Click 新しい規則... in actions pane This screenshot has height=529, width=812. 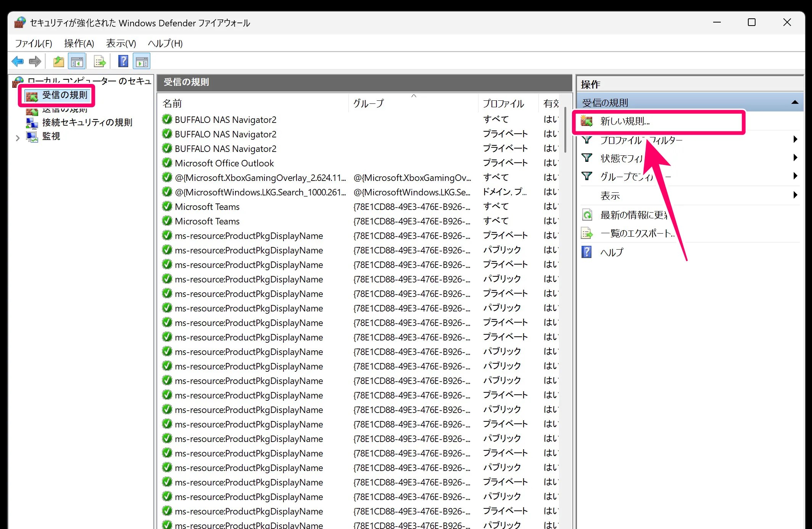tap(625, 121)
